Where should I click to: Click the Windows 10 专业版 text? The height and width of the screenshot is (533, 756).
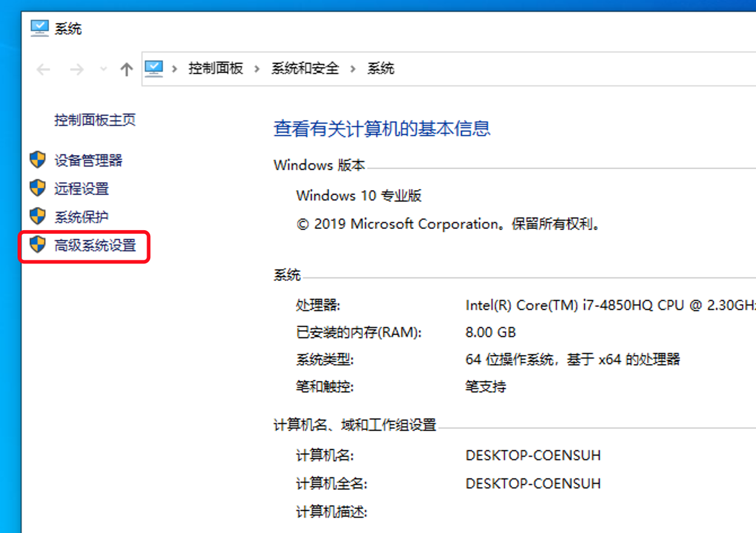click(359, 196)
